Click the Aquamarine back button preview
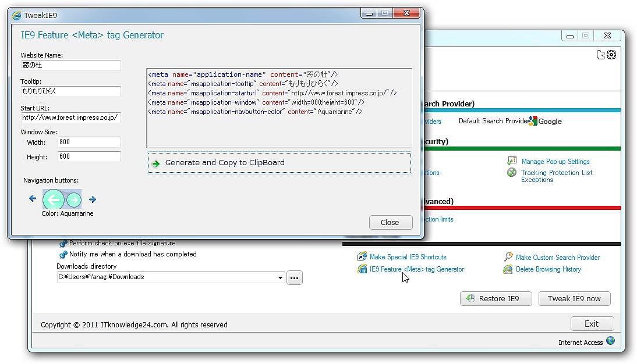637x364 pixels. tap(53, 199)
